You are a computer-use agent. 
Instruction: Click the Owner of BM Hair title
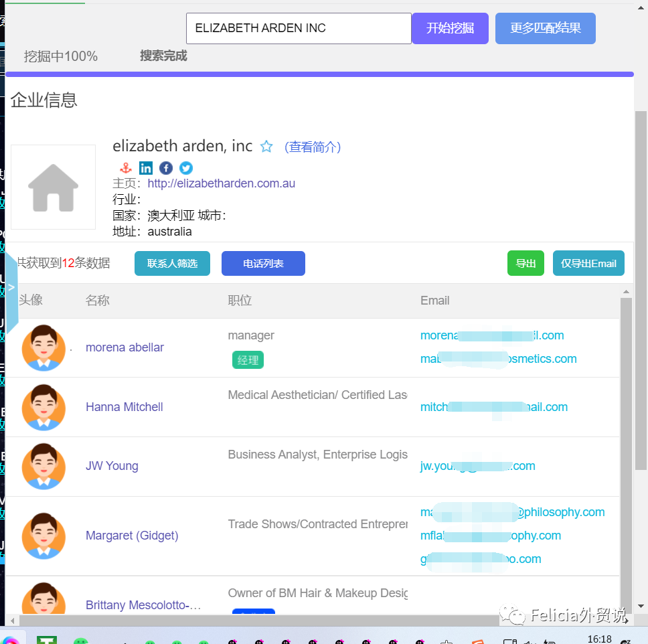(x=318, y=593)
